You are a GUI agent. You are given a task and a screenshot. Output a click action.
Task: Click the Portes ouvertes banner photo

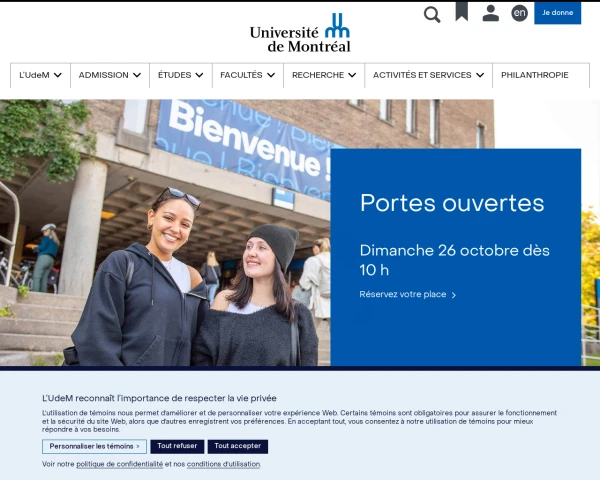pyautogui.click(x=165, y=232)
